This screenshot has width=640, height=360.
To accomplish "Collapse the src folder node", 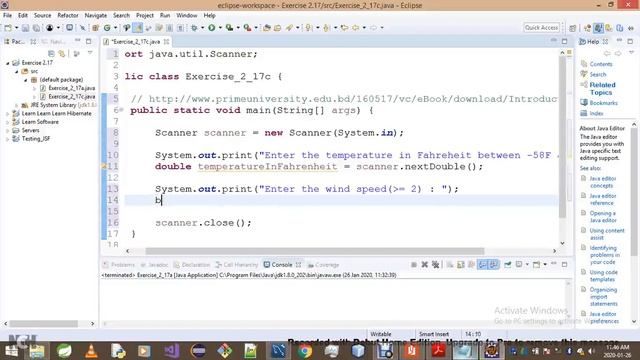I will pyautogui.click(x=17, y=71).
